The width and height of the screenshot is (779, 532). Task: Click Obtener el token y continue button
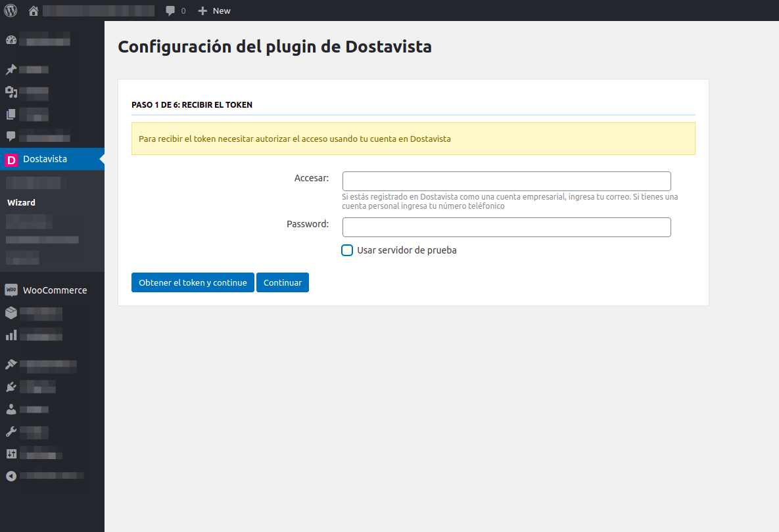point(193,282)
